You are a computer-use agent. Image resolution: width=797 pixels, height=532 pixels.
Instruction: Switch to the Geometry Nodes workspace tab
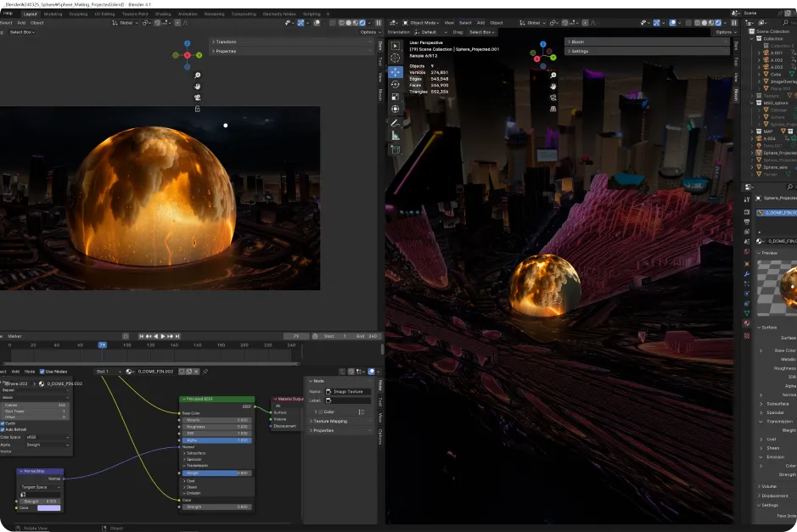coord(279,14)
